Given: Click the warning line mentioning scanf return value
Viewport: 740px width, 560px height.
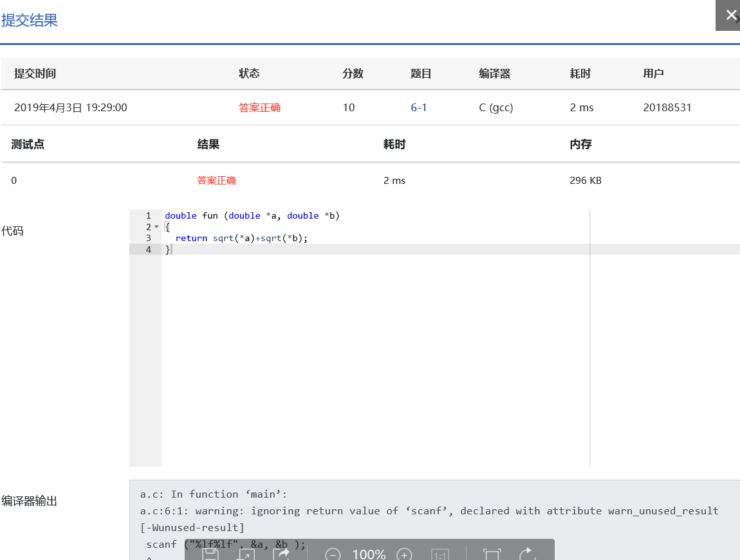Looking at the screenshot, I should tap(429, 511).
